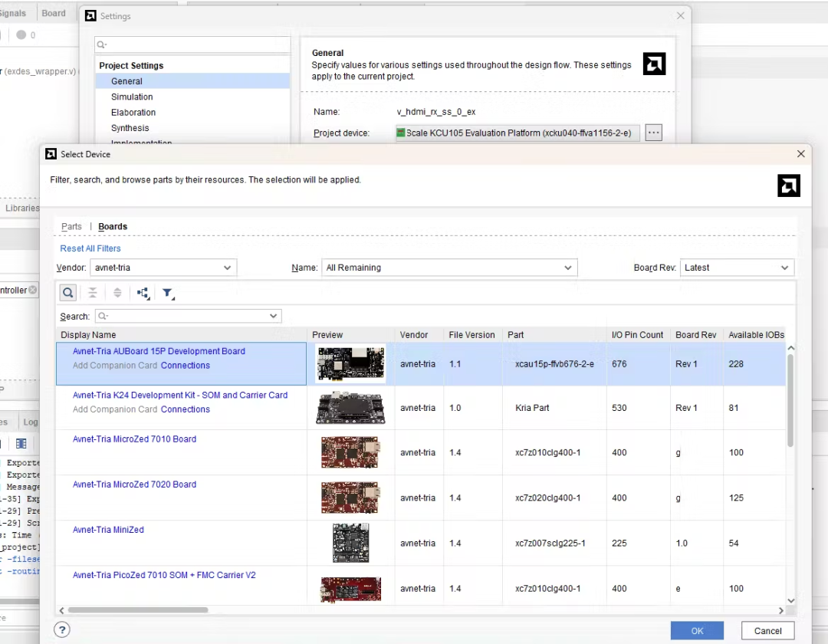Screen dimensions: 828x644
Task: Select Simulation in Project Settings tree
Action: click(x=132, y=97)
